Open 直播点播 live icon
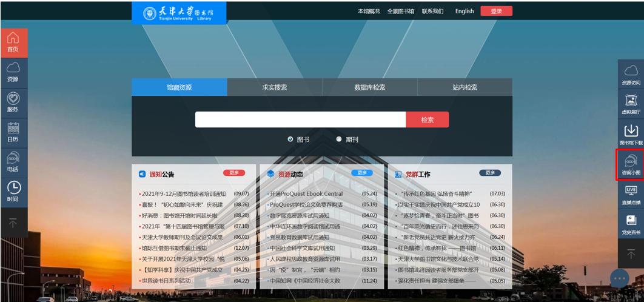This screenshot has width=644, height=302. (631, 194)
